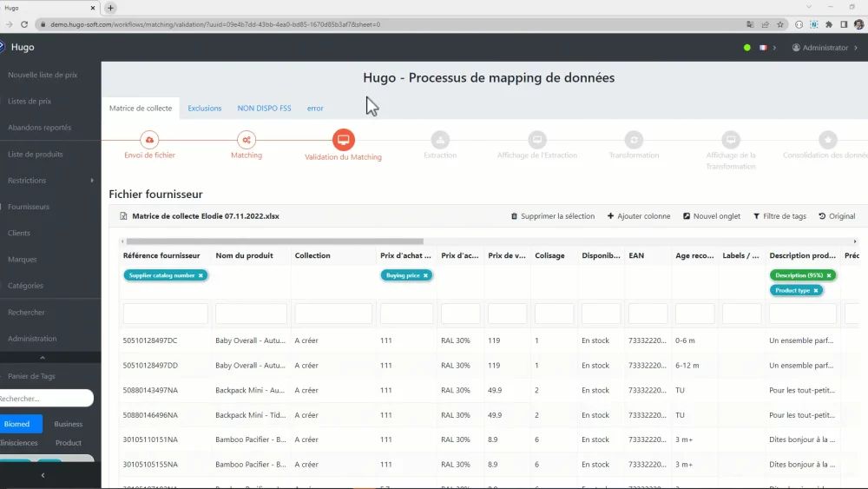868x489 pixels.
Task: Click the Affichage de la Transformation step icon
Action: click(731, 140)
